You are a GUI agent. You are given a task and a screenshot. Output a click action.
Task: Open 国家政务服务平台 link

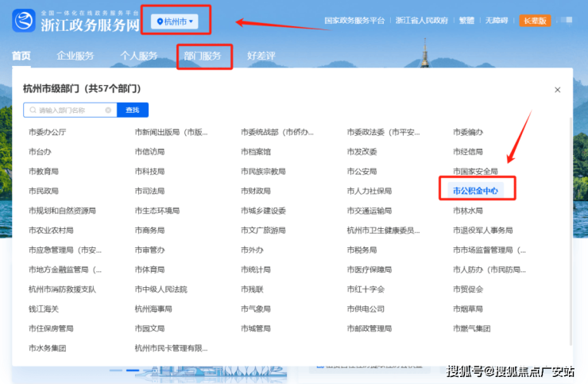pos(354,21)
